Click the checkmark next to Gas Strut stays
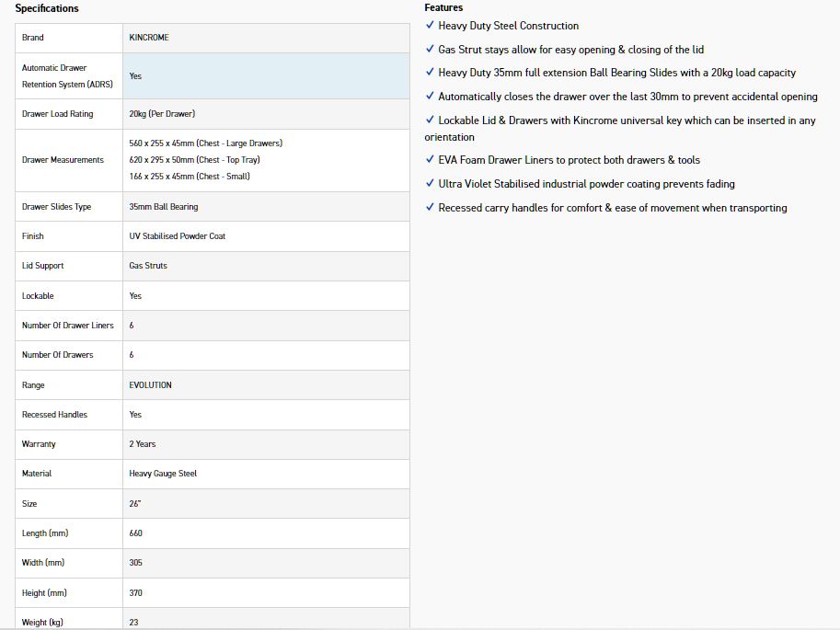The height and width of the screenshot is (630, 840). coord(430,50)
